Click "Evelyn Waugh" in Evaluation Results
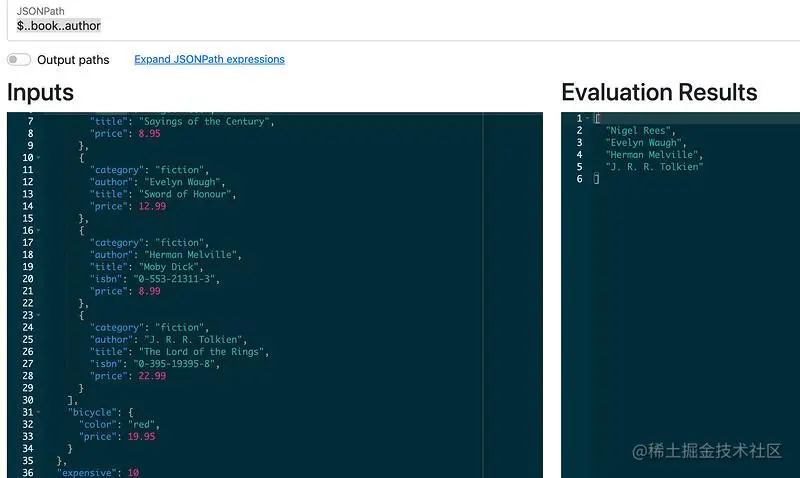The height and width of the screenshot is (478, 800). pos(643,143)
